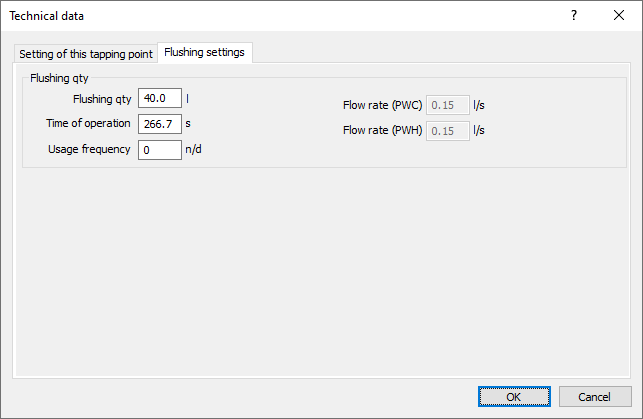
Task: Click the n/d unit label
Action: (x=193, y=149)
